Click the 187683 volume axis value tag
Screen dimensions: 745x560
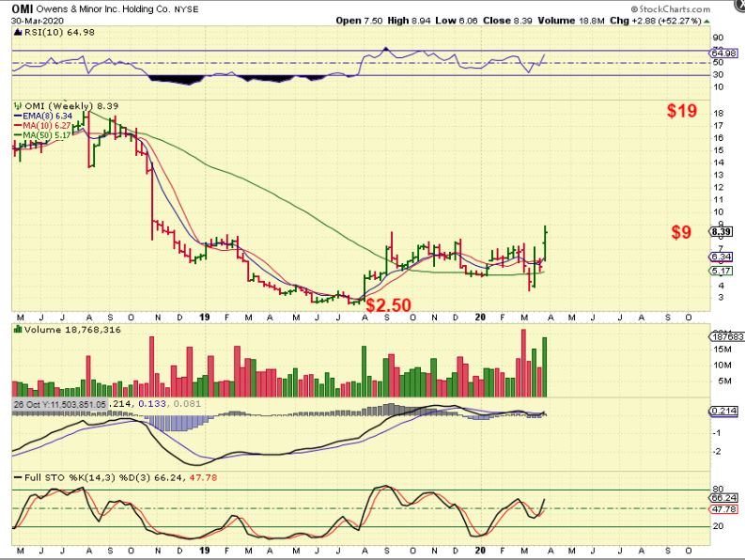(727, 336)
